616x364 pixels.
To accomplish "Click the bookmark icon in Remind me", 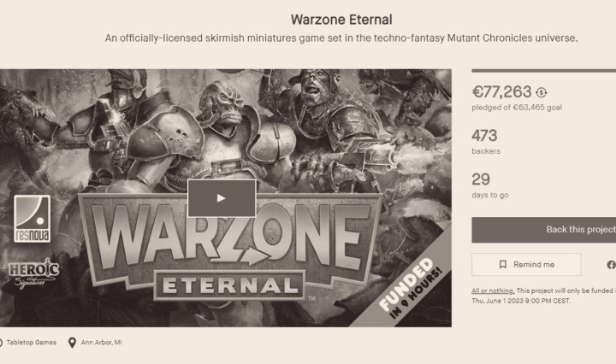I will click(503, 265).
